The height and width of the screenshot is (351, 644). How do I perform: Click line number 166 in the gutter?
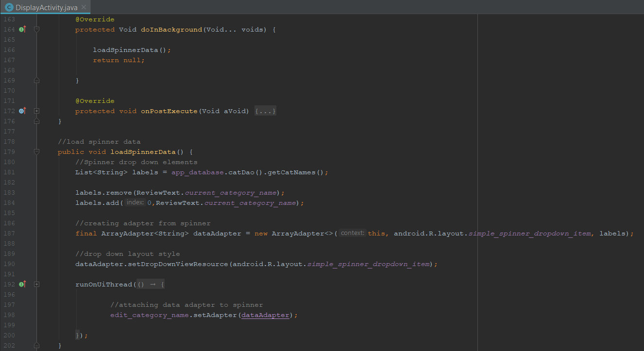9,50
